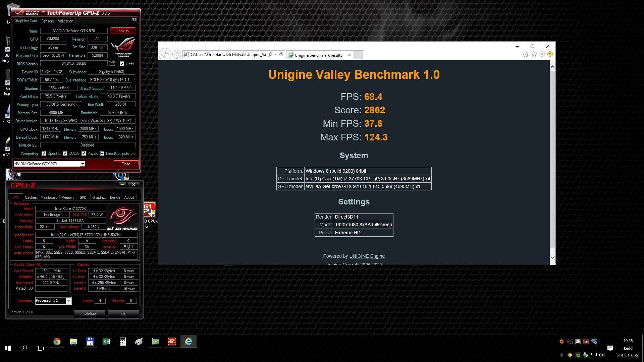Click the browser new tab button
The width and height of the screenshot is (644, 362).
358,55
